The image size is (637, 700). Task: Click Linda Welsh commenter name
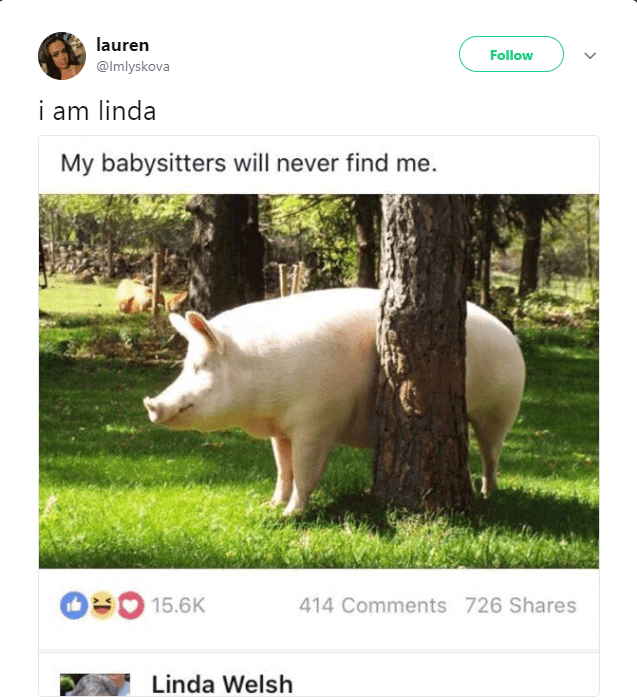222,684
